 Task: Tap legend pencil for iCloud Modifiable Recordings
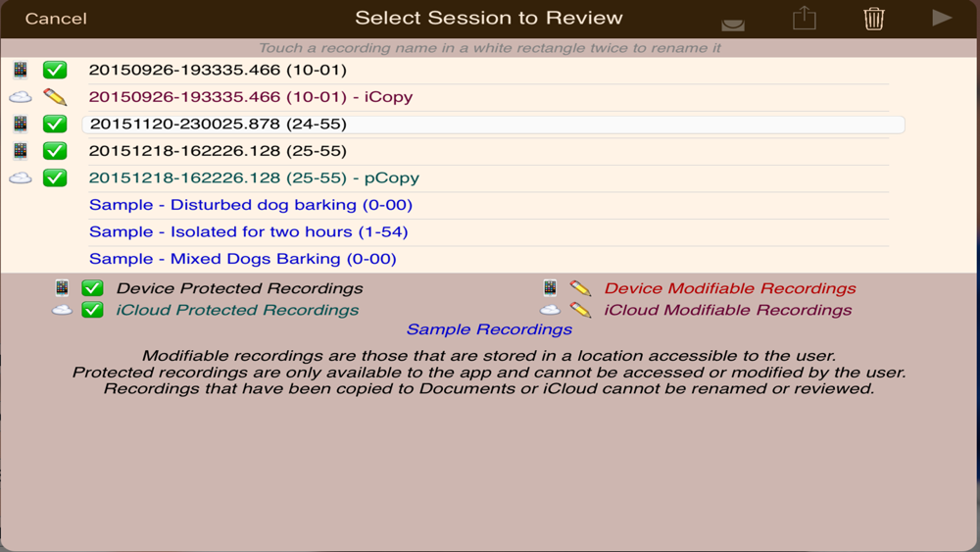[580, 310]
